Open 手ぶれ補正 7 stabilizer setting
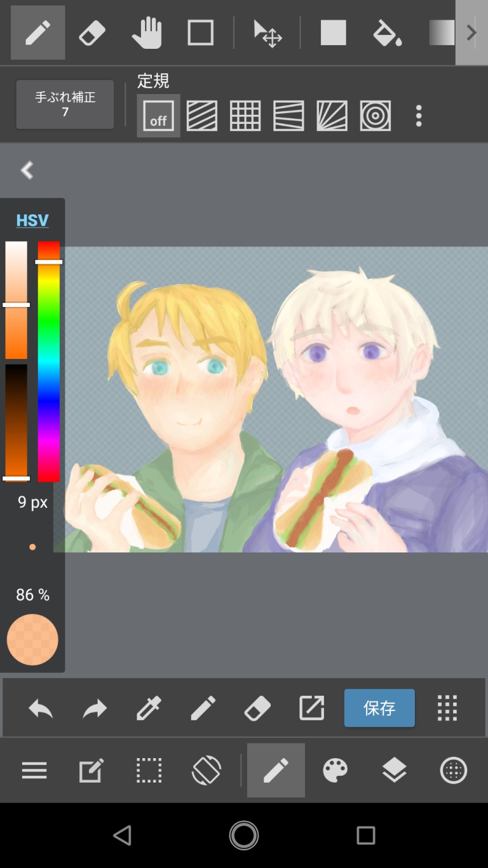Viewport: 488px width, 868px height. click(65, 104)
